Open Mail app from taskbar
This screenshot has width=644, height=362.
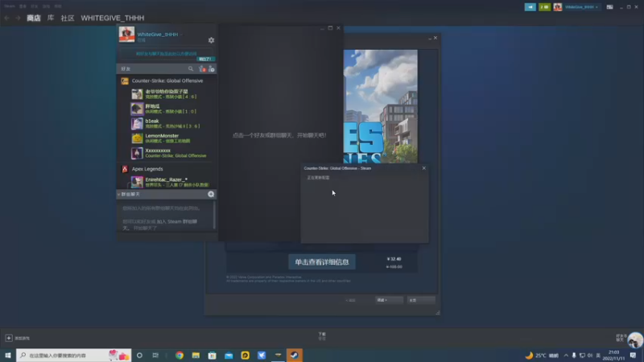click(x=229, y=356)
